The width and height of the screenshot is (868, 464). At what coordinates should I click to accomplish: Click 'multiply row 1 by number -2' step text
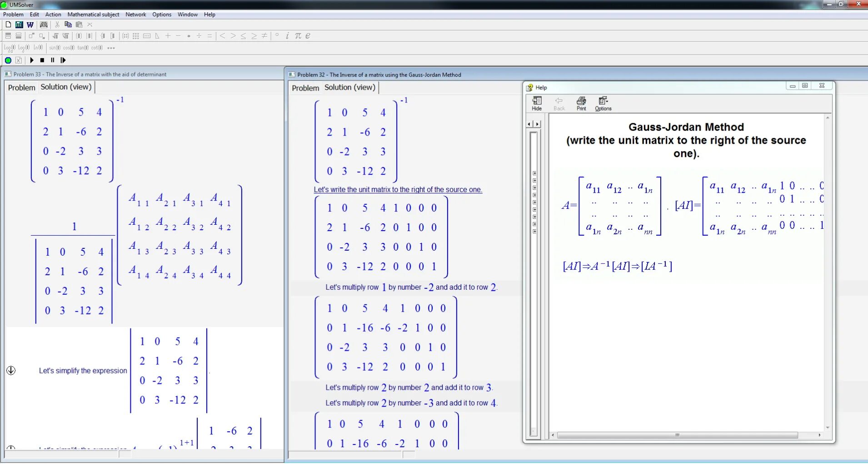pyautogui.click(x=412, y=287)
